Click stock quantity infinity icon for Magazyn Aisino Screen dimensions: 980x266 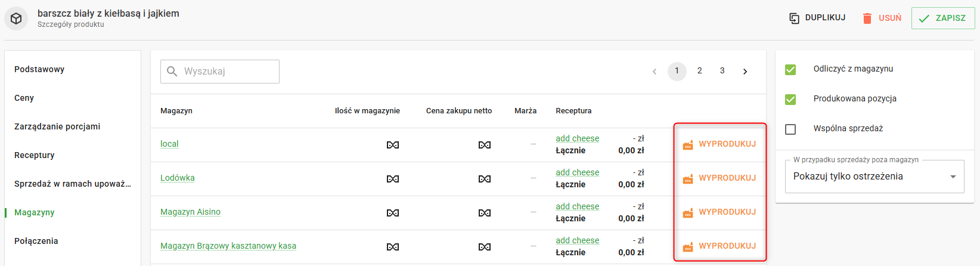(393, 213)
